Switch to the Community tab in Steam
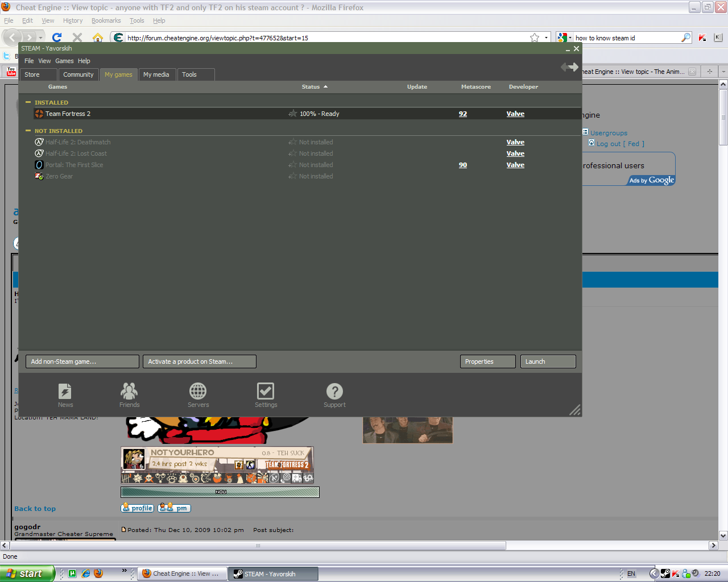The image size is (728, 582). pyautogui.click(x=78, y=74)
